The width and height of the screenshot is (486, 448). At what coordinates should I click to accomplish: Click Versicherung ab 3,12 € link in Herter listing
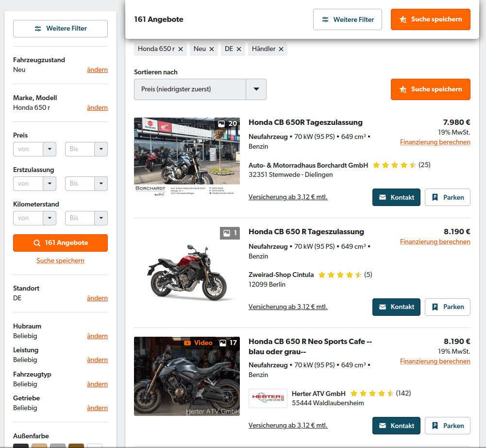point(288,425)
